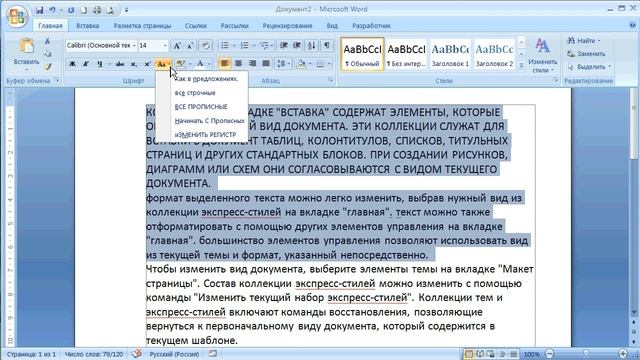Sort the selected text alphabetically
This screenshot has width=640, height=360.
click(x=312, y=46)
